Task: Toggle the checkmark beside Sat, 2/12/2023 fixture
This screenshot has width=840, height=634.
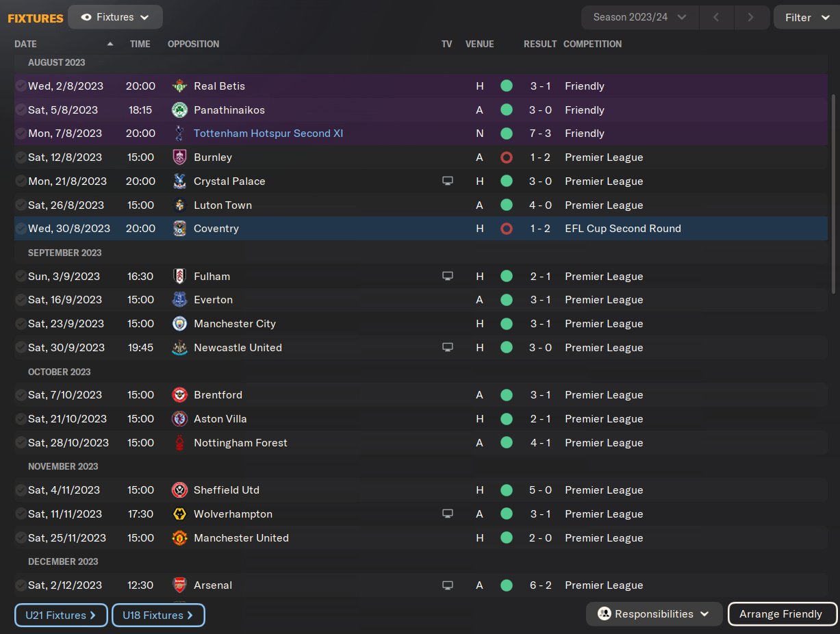Action: pyautogui.click(x=21, y=585)
